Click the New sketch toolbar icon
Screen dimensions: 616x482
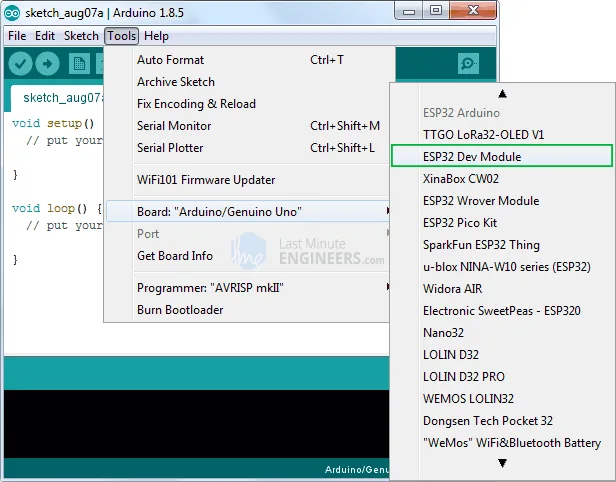tap(79, 64)
